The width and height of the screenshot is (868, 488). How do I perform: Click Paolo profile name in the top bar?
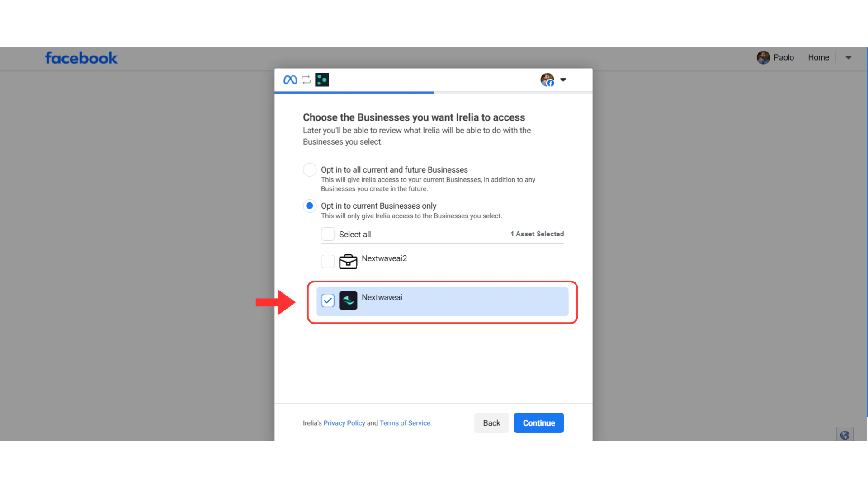pos(783,57)
